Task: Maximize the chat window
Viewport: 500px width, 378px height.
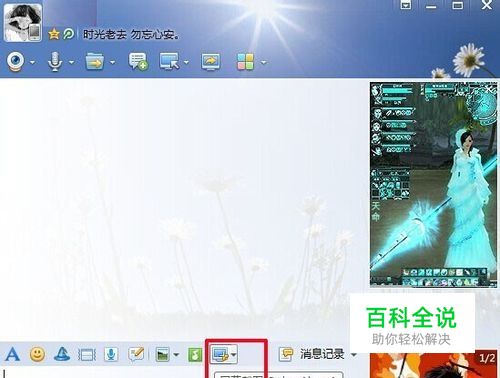Action: click(457, 5)
